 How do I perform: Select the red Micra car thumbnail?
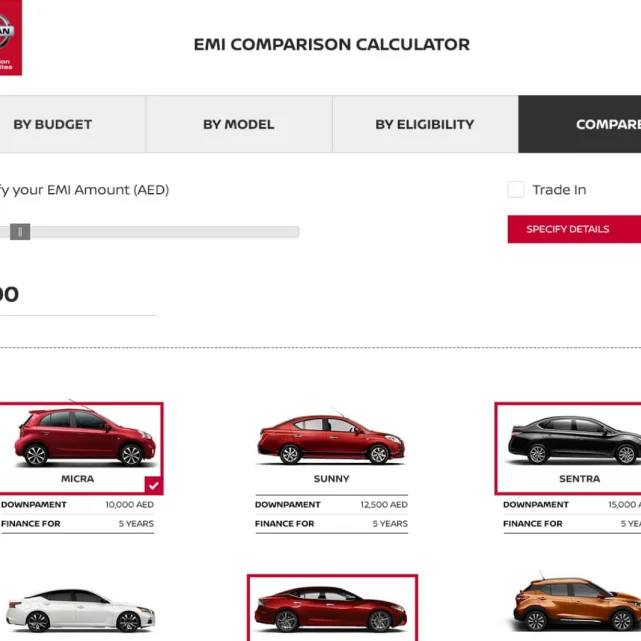tap(85, 437)
